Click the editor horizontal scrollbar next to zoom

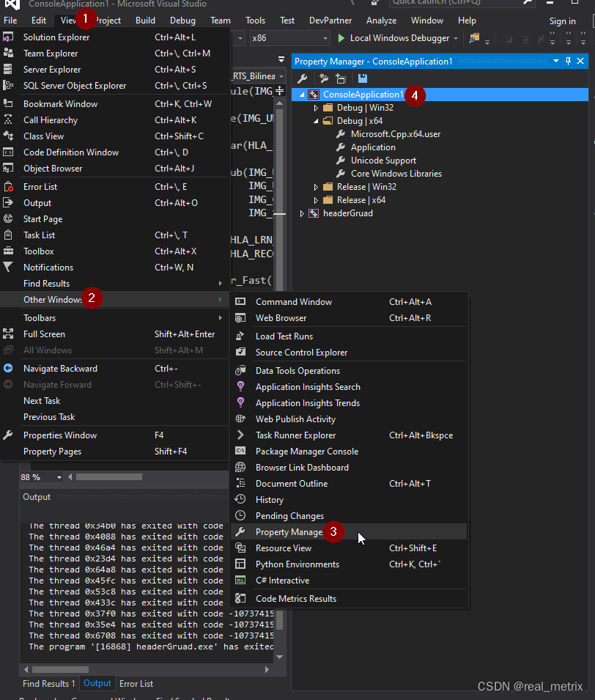(109, 477)
